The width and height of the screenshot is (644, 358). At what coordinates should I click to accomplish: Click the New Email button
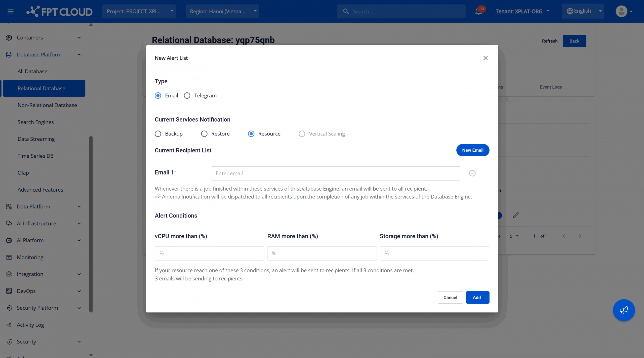pyautogui.click(x=473, y=150)
